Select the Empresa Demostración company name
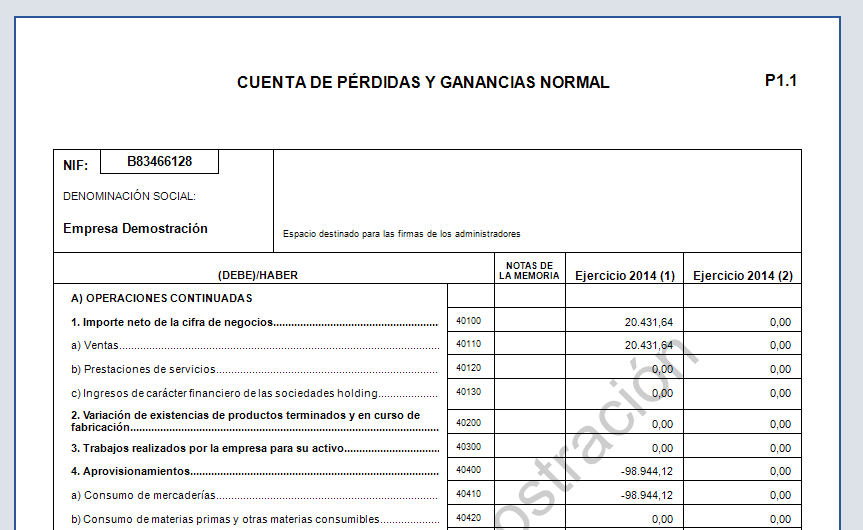Image resolution: width=863 pixels, height=530 pixels. pyautogui.click(x=135, y=228)
